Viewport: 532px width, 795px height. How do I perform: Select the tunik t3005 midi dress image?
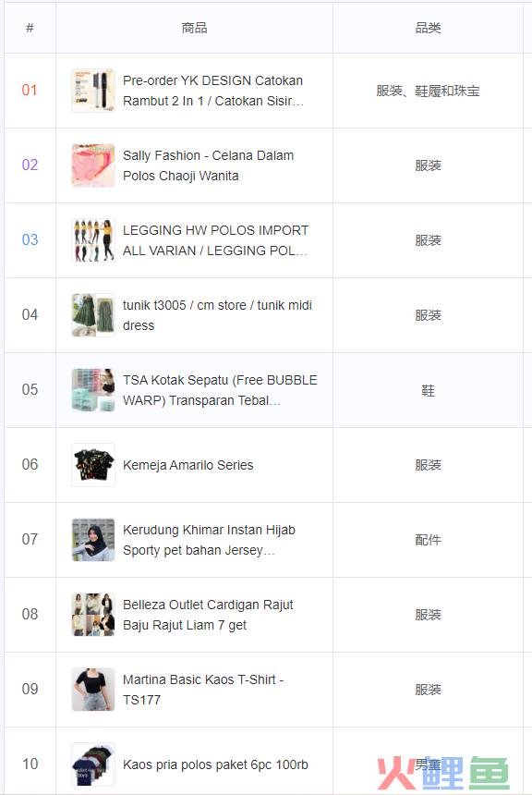93,315
